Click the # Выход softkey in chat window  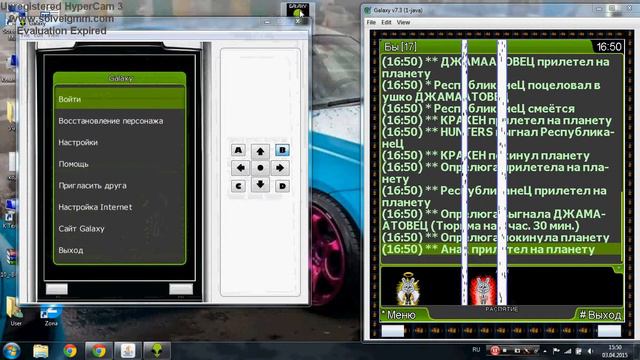[600, 315]
